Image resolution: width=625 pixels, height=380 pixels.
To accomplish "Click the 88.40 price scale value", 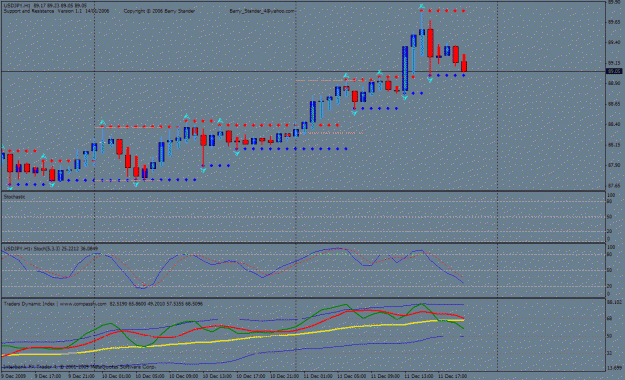I will pos(613,124).
